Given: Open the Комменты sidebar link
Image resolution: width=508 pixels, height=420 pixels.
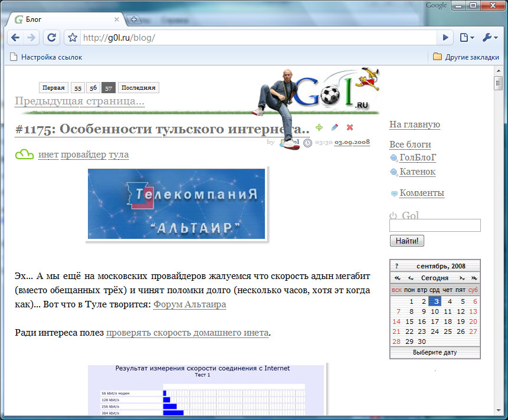Looking at the screenshot, I should pos(422,193).
